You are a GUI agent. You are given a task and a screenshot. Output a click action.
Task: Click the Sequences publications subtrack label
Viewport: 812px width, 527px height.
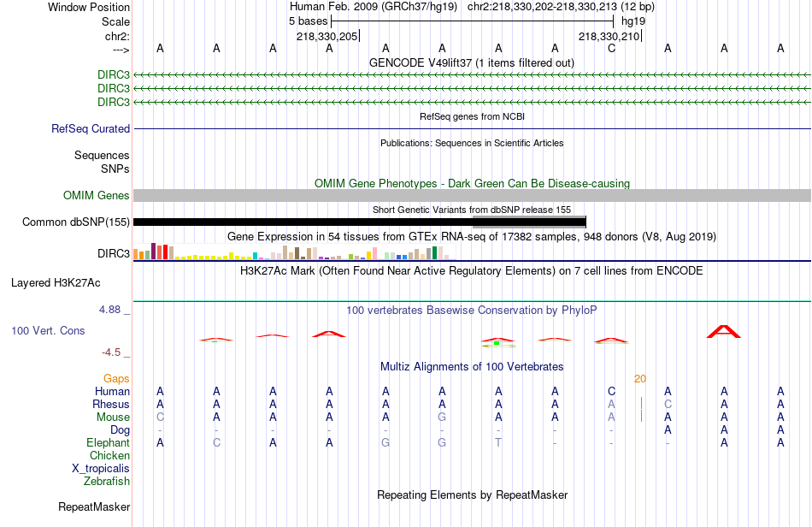[x=102, y=155]
